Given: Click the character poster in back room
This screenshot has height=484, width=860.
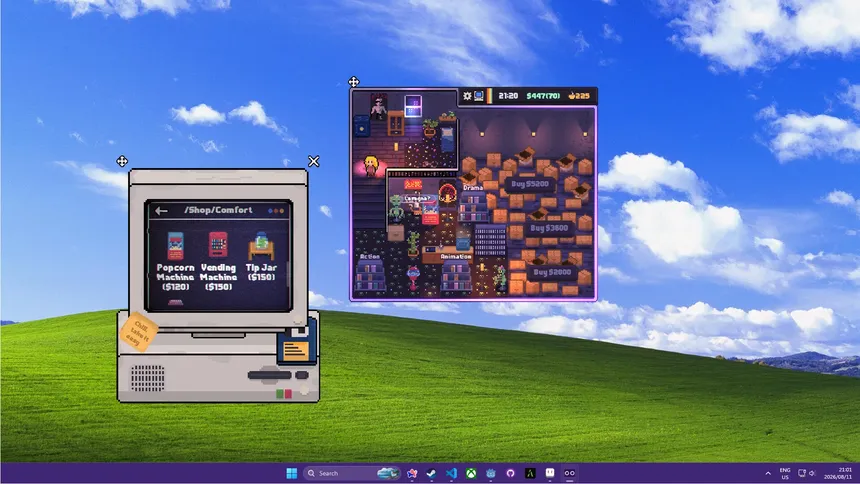Looking at the screenshot, I should (x=378, y=106).
